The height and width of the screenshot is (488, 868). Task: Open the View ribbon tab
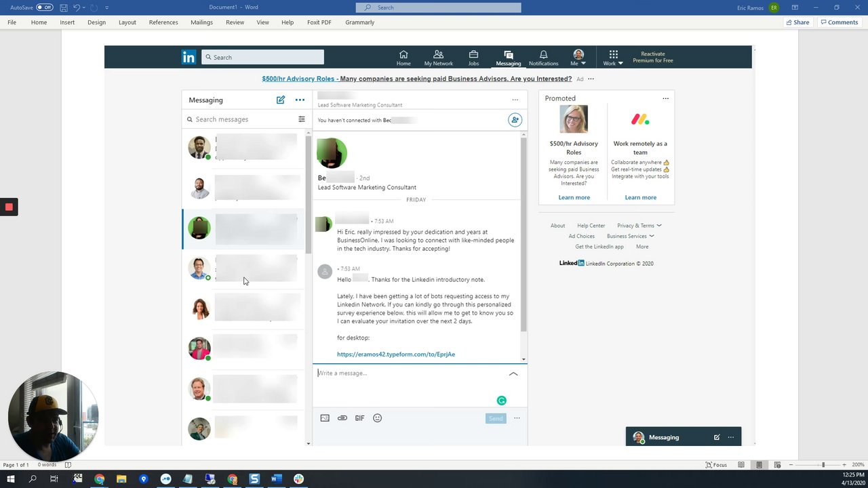click(262, 22)
